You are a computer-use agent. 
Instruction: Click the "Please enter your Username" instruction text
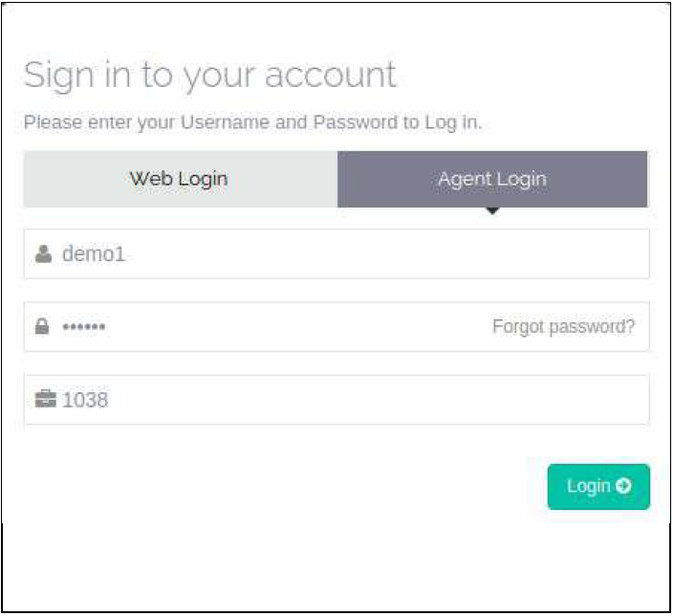252,122
